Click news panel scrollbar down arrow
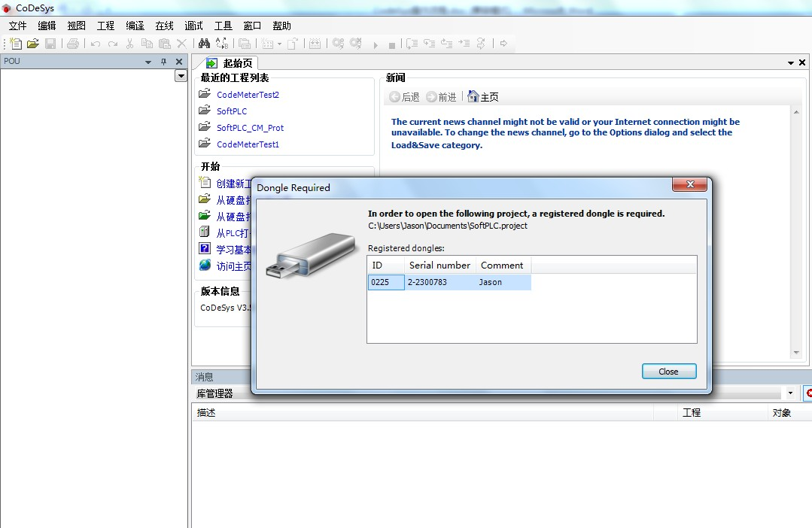This screenshot has height=528, width=812. pyautogui.click(x=796, y=353)
